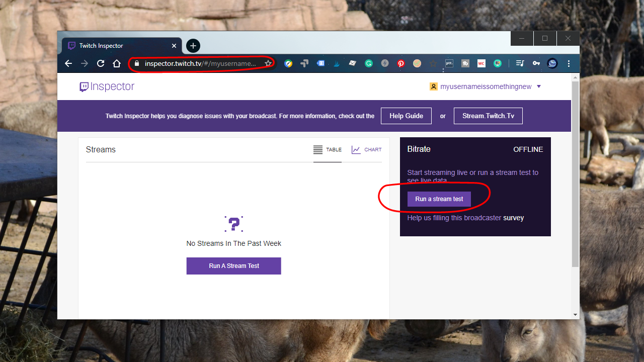Click the faded star extension icon
The image size is (644, 362).
pyautogui.click(x=433, y=63)
